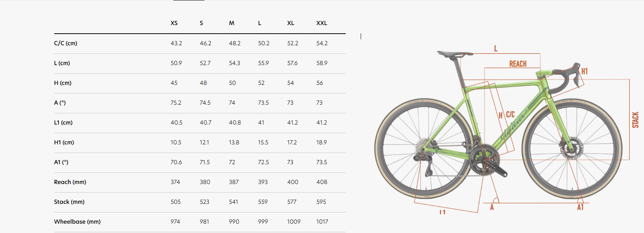This screenshot has height=233, width=644.
Task: Click the 1017 wheelbase value
Action: [x=322, y=222]
